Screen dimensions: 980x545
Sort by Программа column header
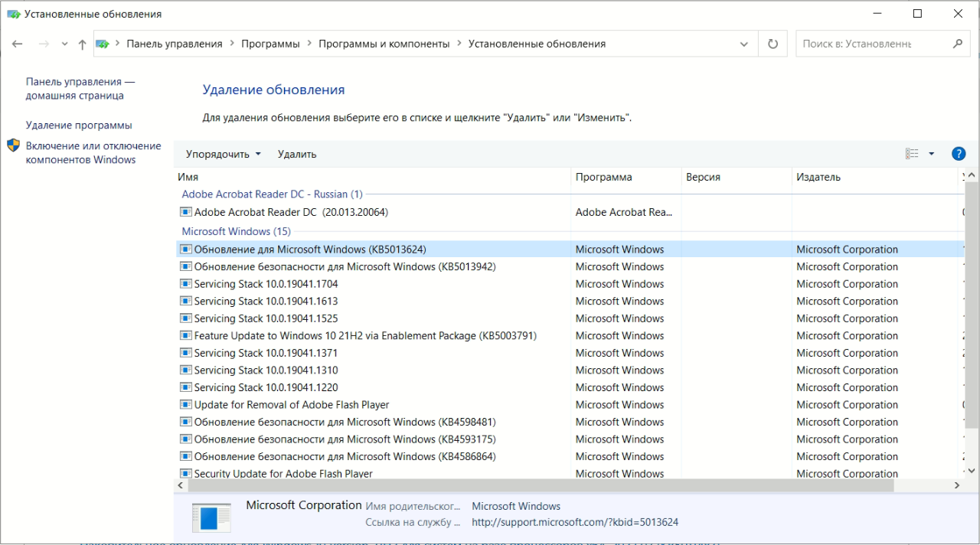tap(626, 177)
